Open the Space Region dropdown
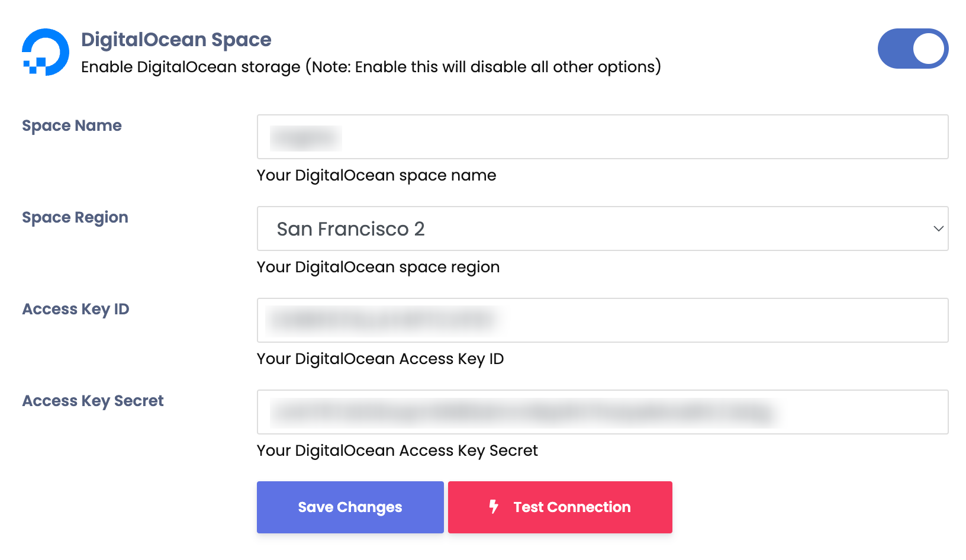This screenshot has width=966, height=560. (601, 228)
